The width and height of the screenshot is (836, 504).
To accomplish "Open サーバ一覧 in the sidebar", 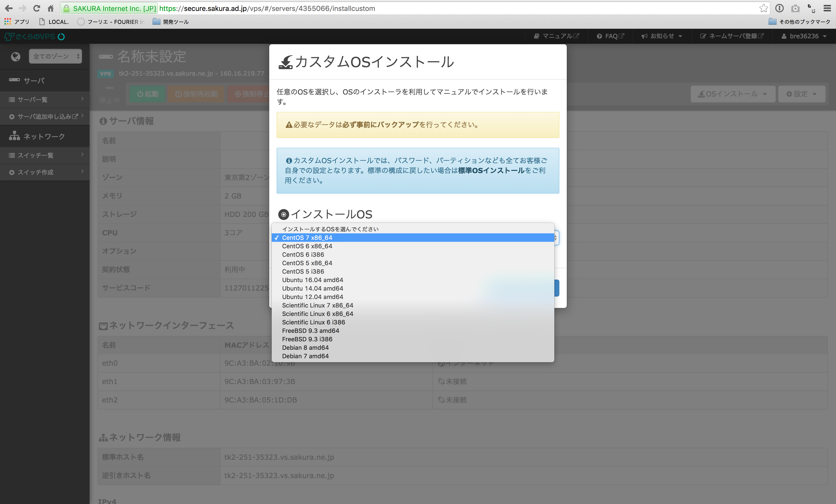I will 45,99.
